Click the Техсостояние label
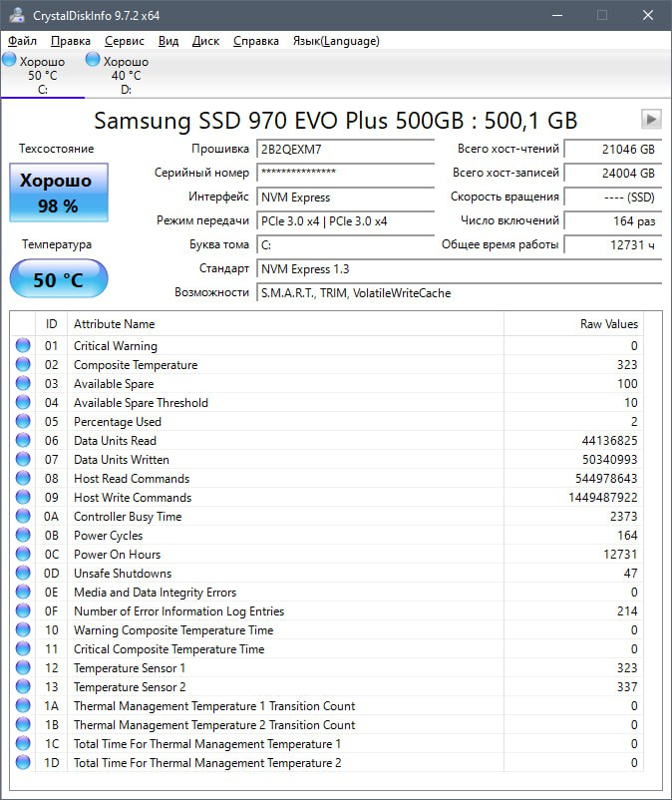This screenshot has height=800, width=672. (57, 149)
